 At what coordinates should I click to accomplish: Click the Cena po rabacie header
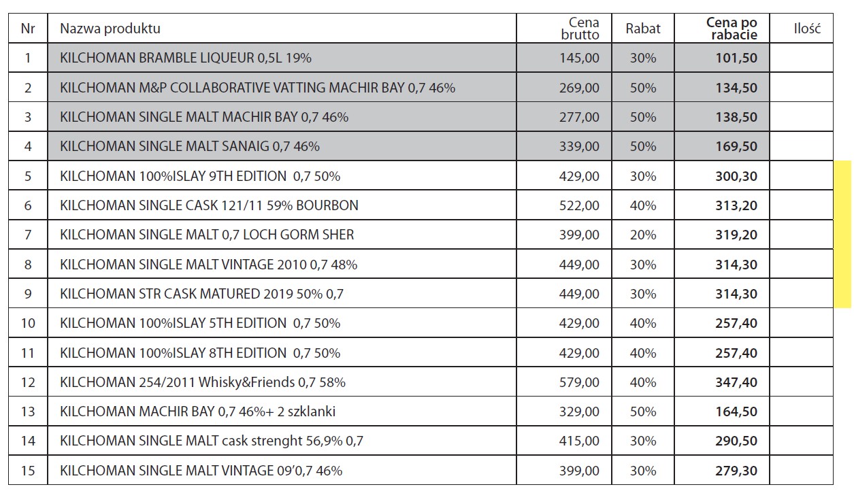[x=733, y=29]
